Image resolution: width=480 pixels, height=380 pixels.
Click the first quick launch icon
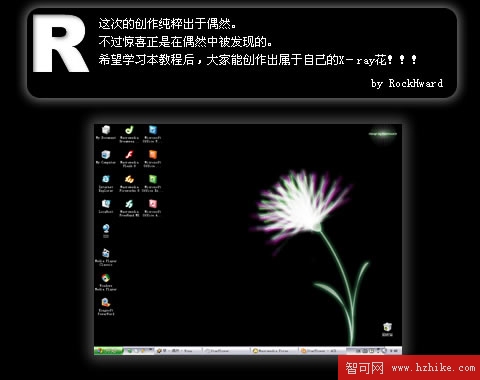click(x=130, y=351)
